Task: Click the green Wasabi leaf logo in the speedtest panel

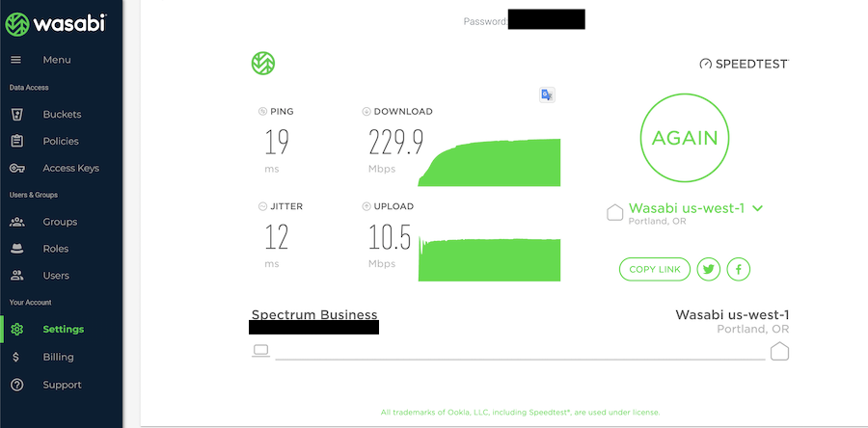Action: point(263,64)
